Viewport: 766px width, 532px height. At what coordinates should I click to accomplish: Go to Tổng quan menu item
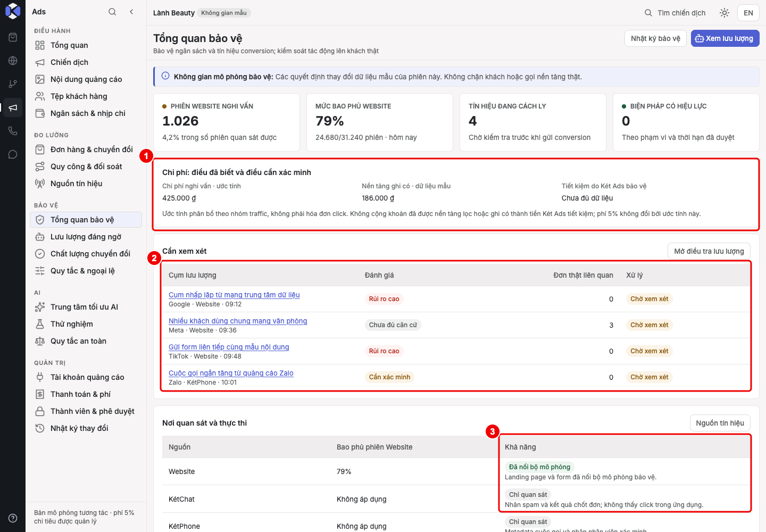86,45
